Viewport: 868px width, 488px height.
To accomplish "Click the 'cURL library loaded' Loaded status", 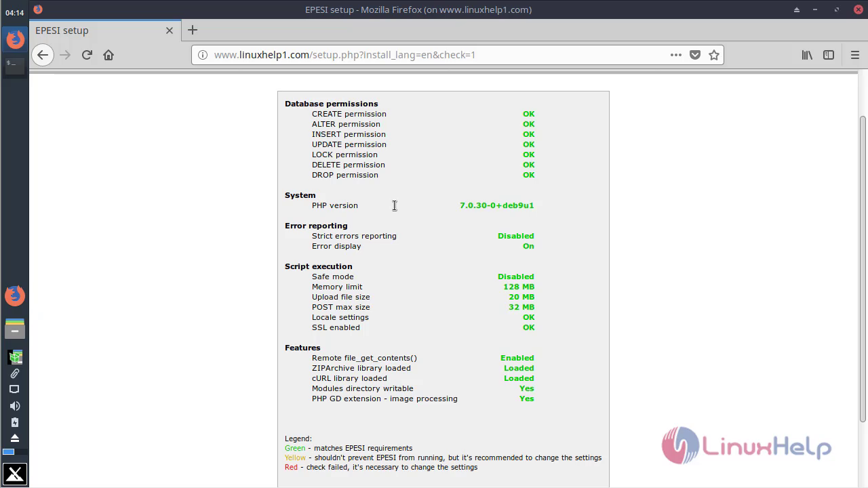I will click(x=519, y=378).
